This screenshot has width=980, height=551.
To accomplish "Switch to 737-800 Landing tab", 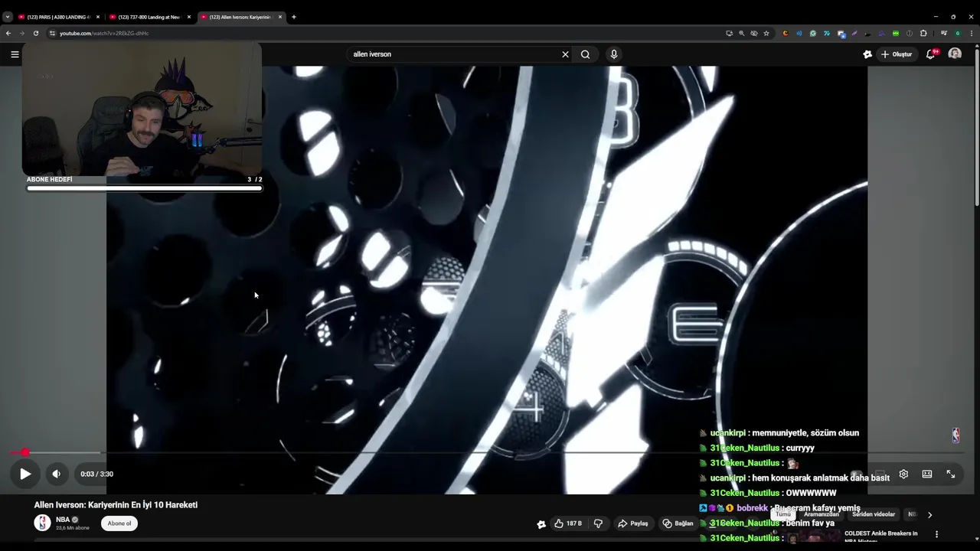I will (x=149, y=17).
